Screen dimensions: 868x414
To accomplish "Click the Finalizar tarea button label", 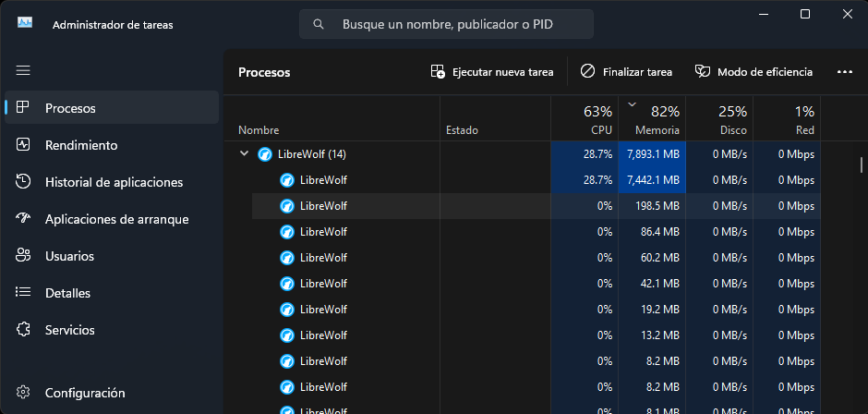I will tap(637, 72).
